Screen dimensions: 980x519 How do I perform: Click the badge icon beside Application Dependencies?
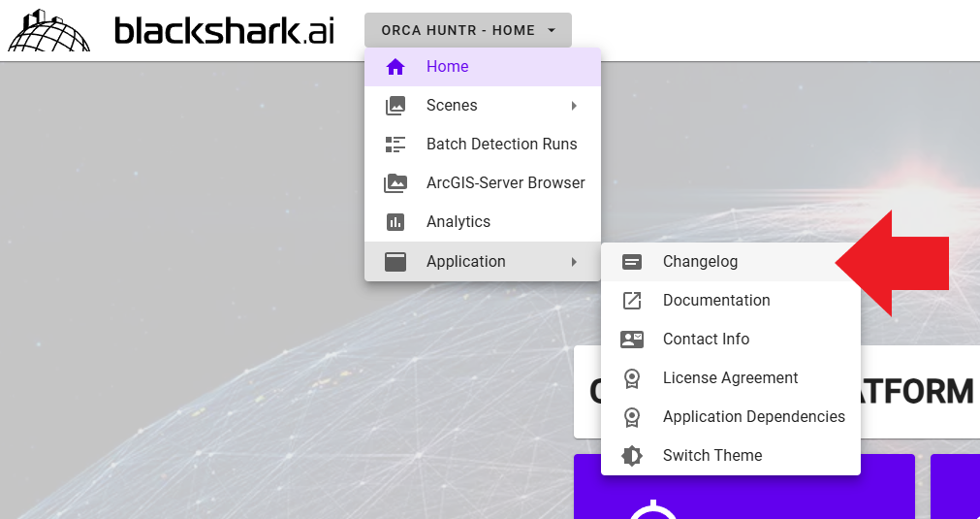pyautogui.click(x=632, y=418)
